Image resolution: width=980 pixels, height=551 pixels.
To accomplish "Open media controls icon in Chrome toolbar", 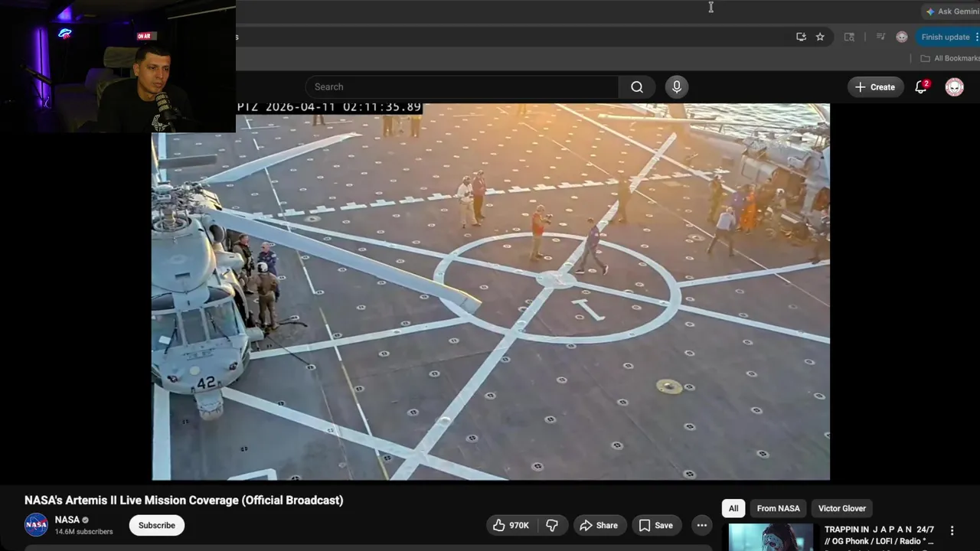I will [x=880, y=37].
